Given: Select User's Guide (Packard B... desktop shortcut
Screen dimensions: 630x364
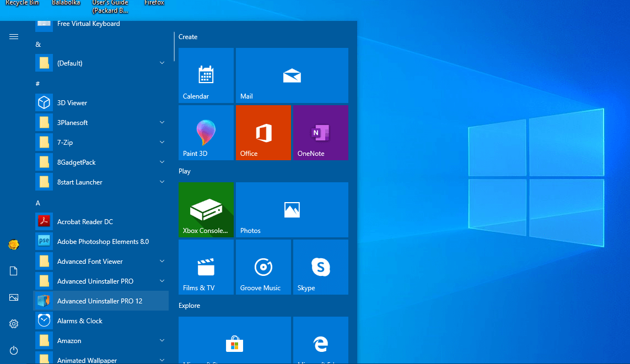Looking at the screenshot, I should click(110, 7).
